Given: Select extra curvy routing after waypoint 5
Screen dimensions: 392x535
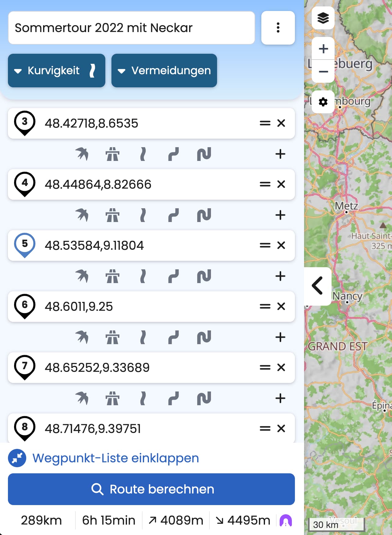Looking at the screenshot, I should tap(204, 276).
